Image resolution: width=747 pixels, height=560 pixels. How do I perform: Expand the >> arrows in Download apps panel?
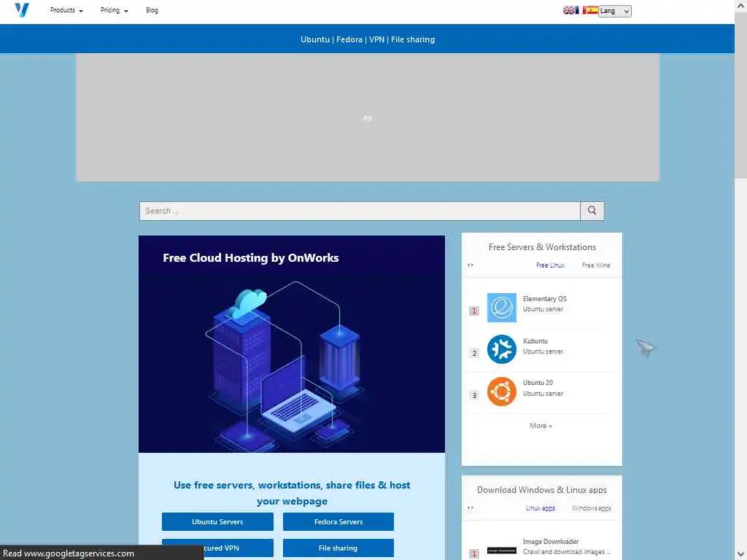(x=471, y=508)
